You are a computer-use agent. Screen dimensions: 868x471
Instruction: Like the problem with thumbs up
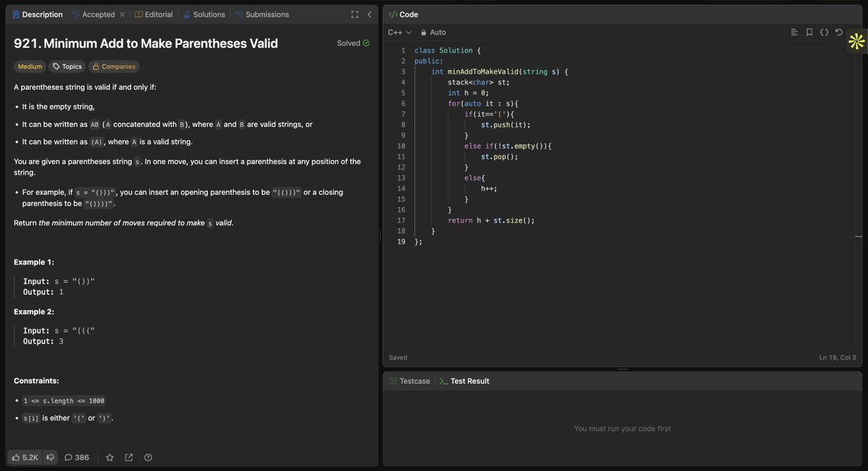tap(25, 457)
